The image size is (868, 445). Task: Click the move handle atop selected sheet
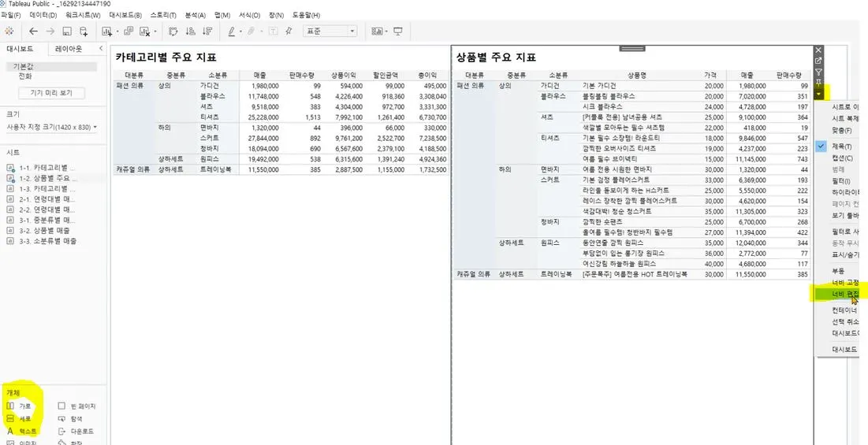pos(632,49)
